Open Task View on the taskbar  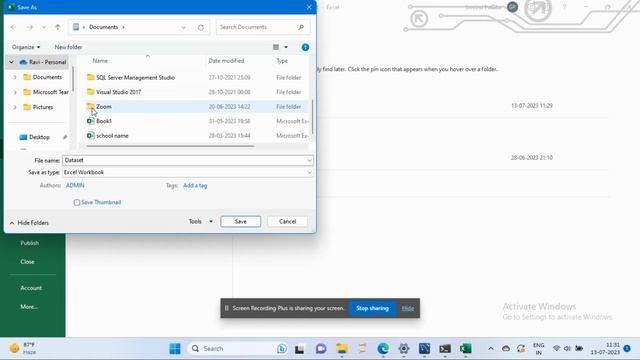point(300,349)
